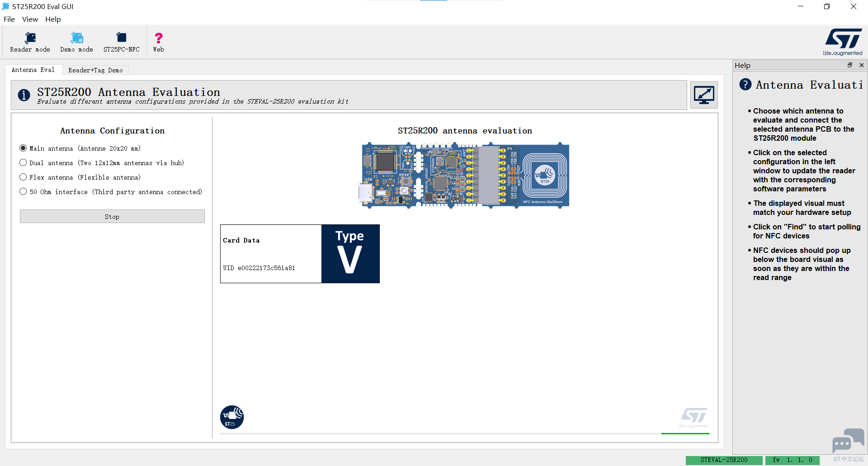Stop polling with the Stop button
This screenshot has height=466, width=868.
[x=112, y=216]
